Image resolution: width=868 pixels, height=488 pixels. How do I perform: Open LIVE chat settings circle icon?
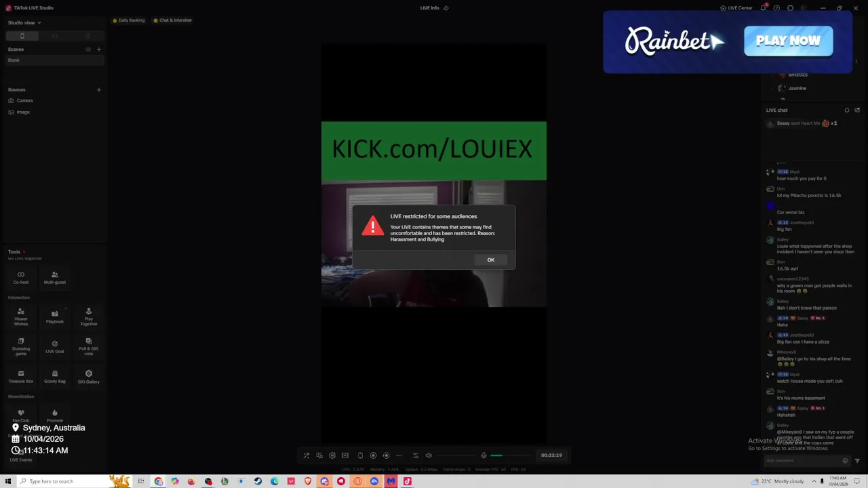point(847,110)
